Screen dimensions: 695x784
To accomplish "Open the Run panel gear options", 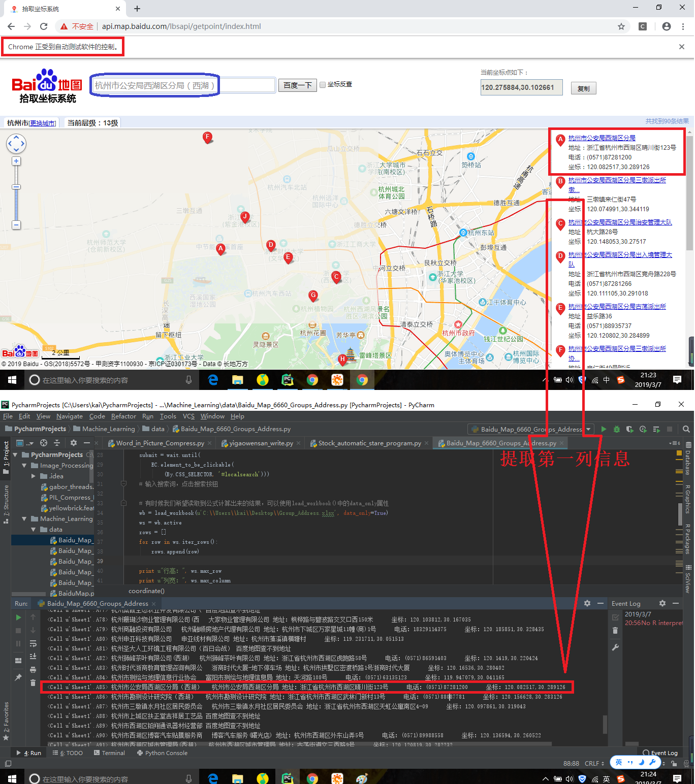I will [587, 603].
